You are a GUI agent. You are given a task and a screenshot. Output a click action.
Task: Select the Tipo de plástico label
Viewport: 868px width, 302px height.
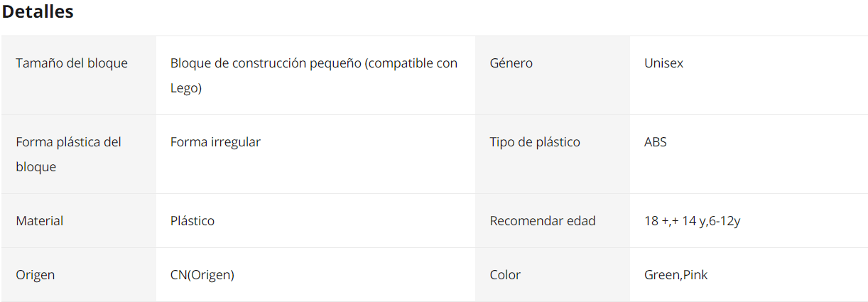535,142
